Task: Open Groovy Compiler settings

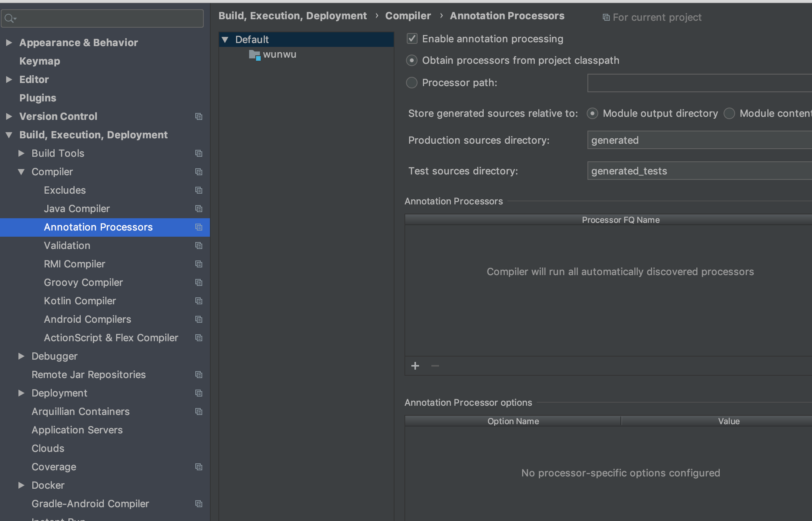Action: [83, 282]
